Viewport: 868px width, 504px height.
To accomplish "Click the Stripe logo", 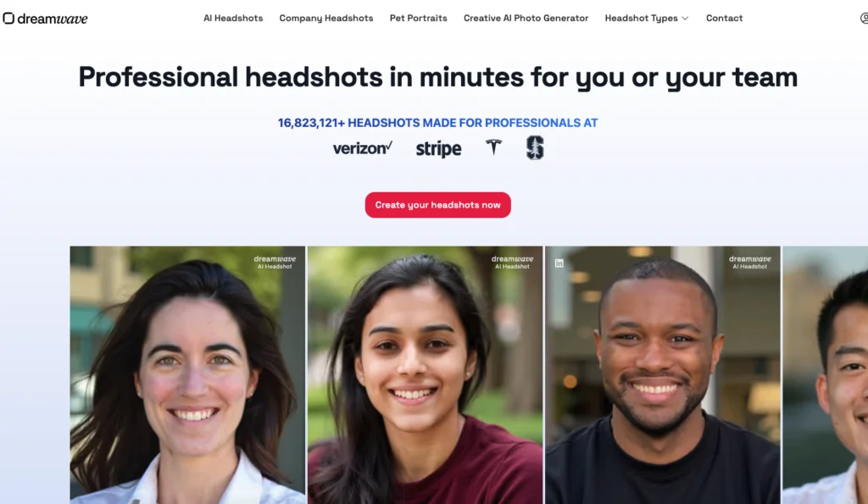I will coord(438,148).
